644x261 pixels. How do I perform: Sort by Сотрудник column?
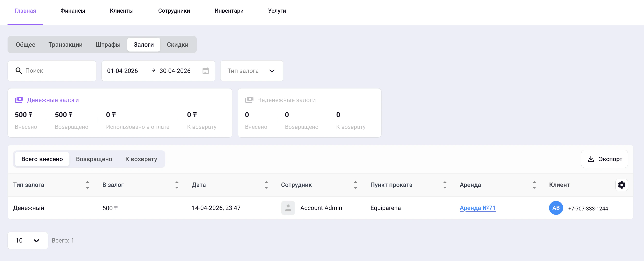tap(356, 185)
